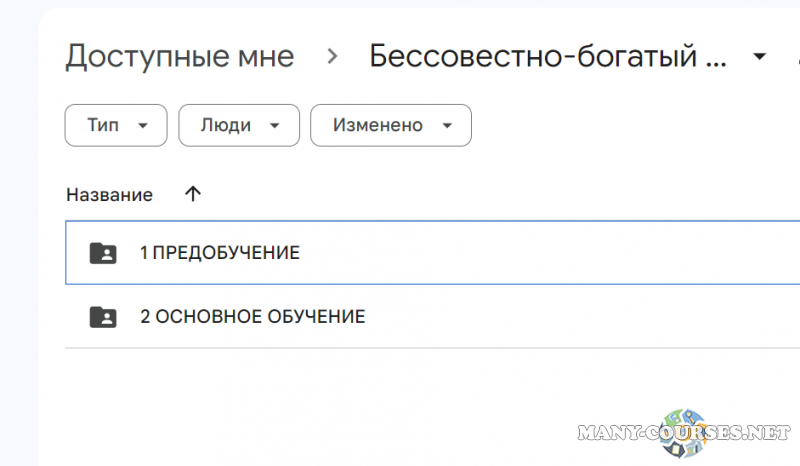Image resolution: width=800 pixels, height=466 pixels.
Task: Click the Изменено filter chip label
Action: [x=378, y=126]
